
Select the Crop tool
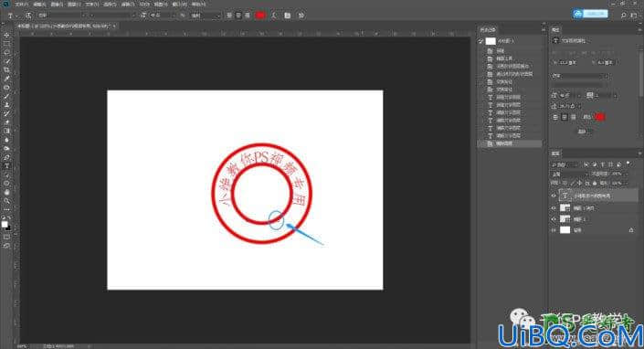tap(6, 69)
